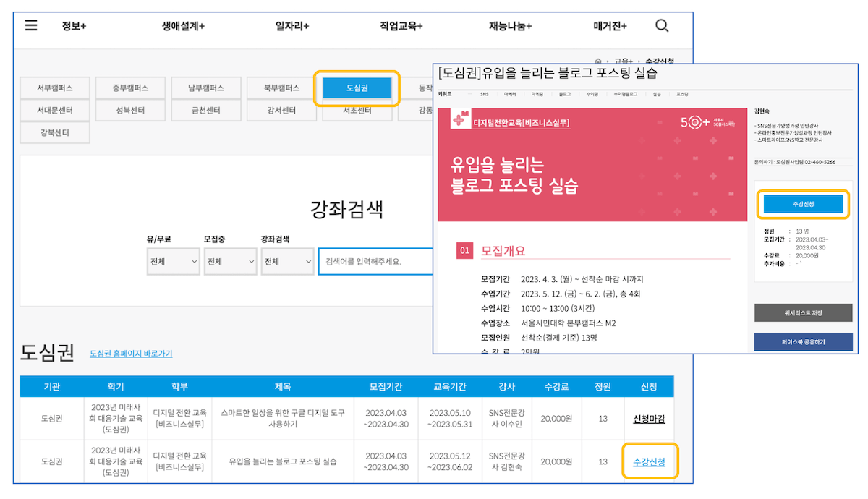Expand the 강좌검색 category dropdown

pos(287,261)
